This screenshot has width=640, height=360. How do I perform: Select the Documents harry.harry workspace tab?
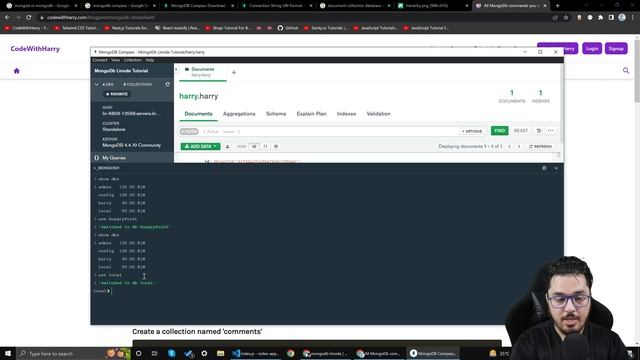point(202,72)
